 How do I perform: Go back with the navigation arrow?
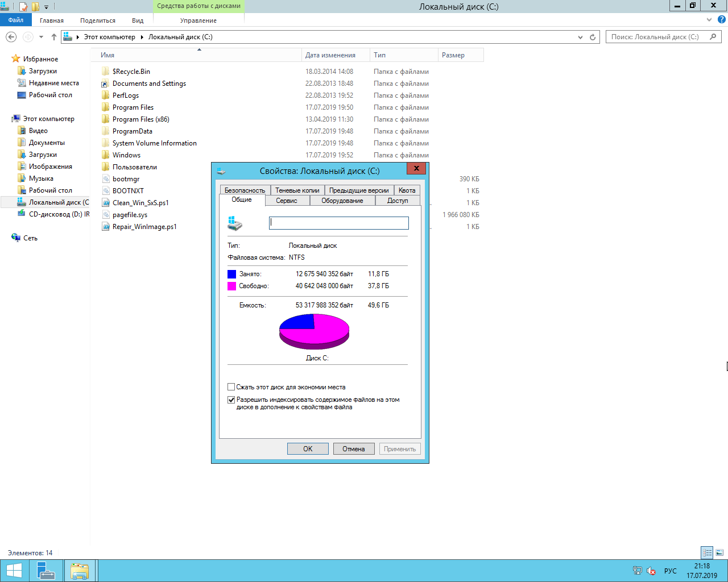tap(11, 37)
